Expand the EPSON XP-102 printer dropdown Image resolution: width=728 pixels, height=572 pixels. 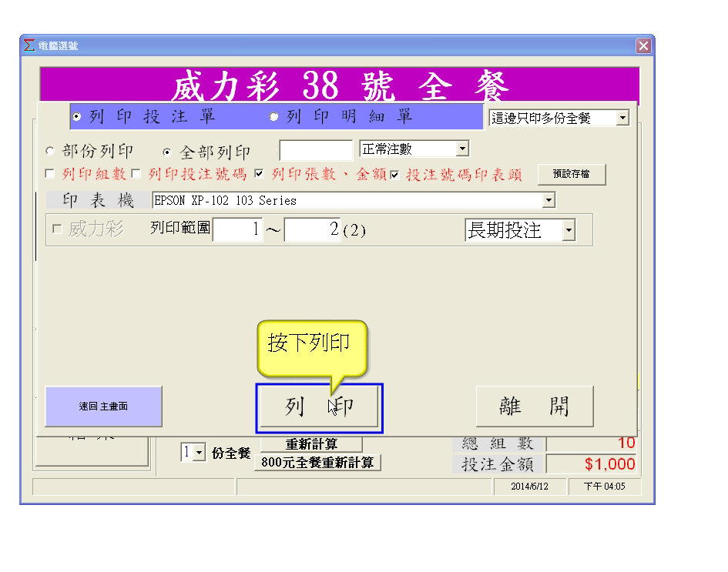(549, 200)
